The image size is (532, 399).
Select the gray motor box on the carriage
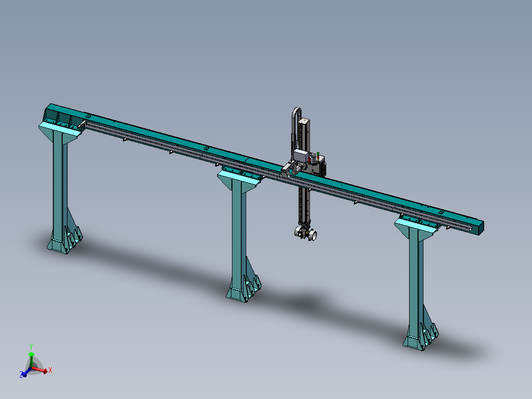(301, 156)
